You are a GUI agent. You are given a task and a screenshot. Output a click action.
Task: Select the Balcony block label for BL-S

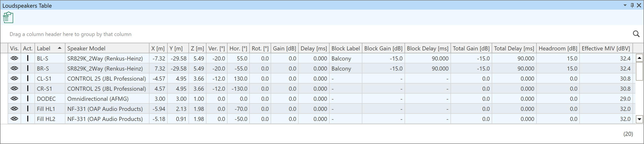[x=341, y=59]
